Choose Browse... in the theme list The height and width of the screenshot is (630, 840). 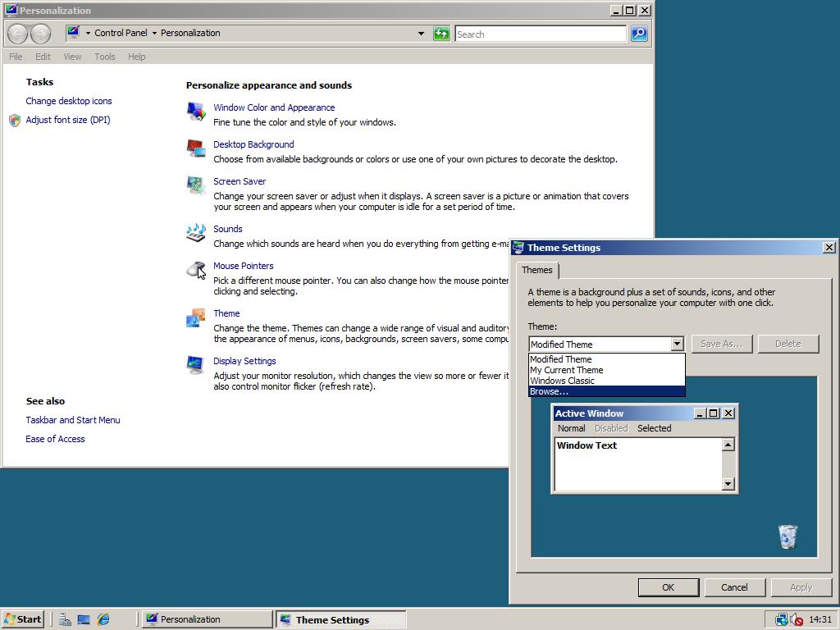(606, 391)
